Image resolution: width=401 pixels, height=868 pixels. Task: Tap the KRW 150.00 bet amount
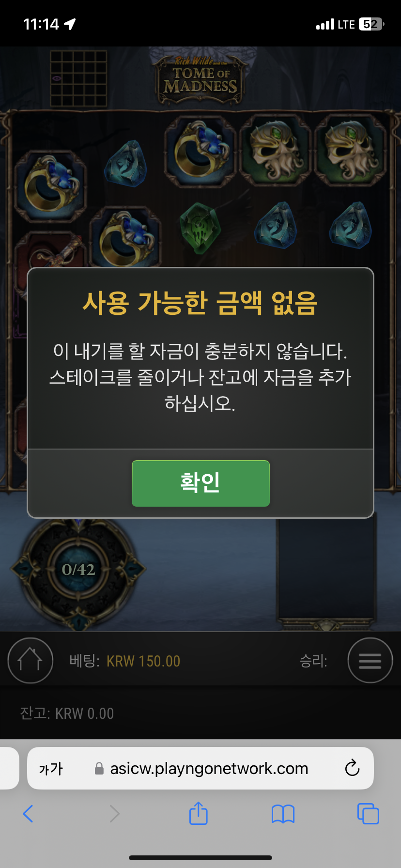coord(143,661)
